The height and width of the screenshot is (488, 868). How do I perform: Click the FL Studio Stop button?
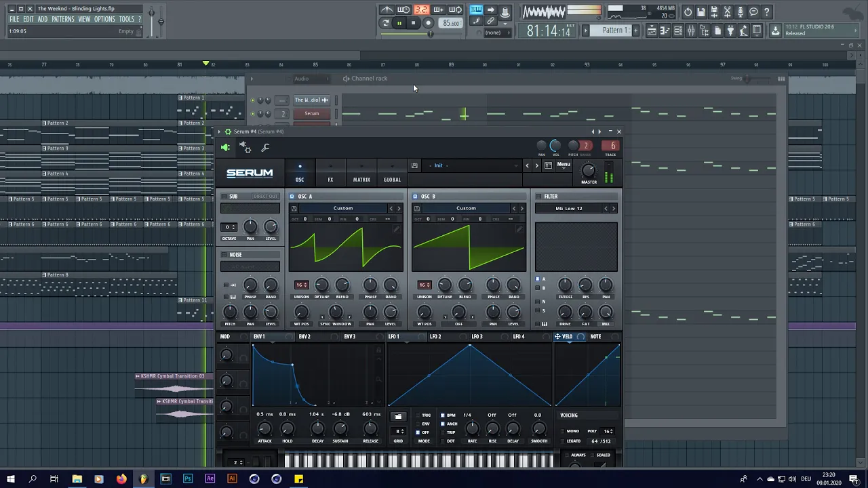point(413,23)
